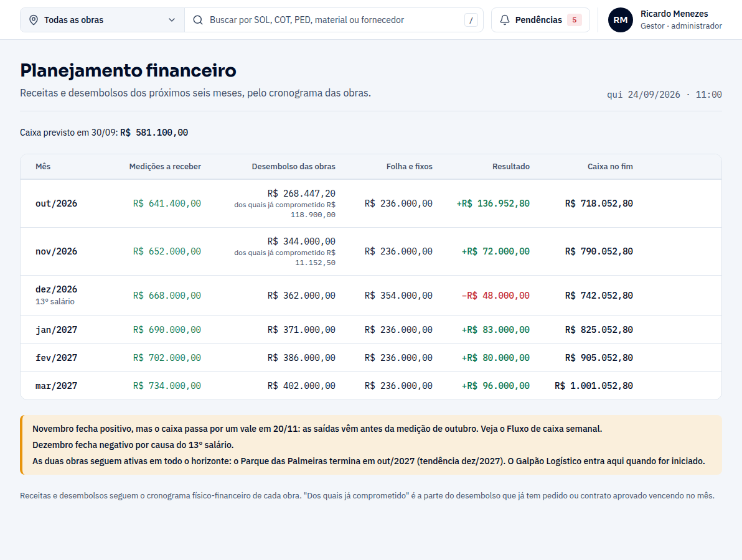Click the As duas obras seguem ativas line
Image resolution: width=742 pixels, height=560 pixels.
tap(369, 461)
